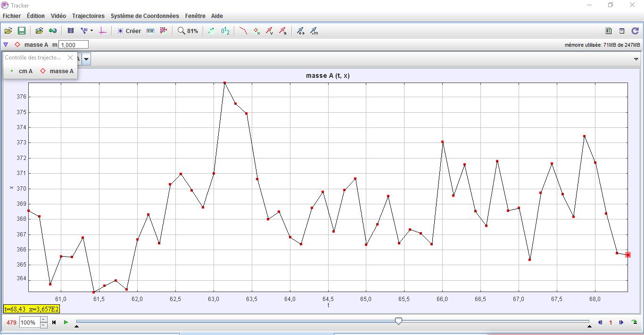Expand the purple triangle next to masse A
The image size is (644, 335).
(x=6, y=45)
